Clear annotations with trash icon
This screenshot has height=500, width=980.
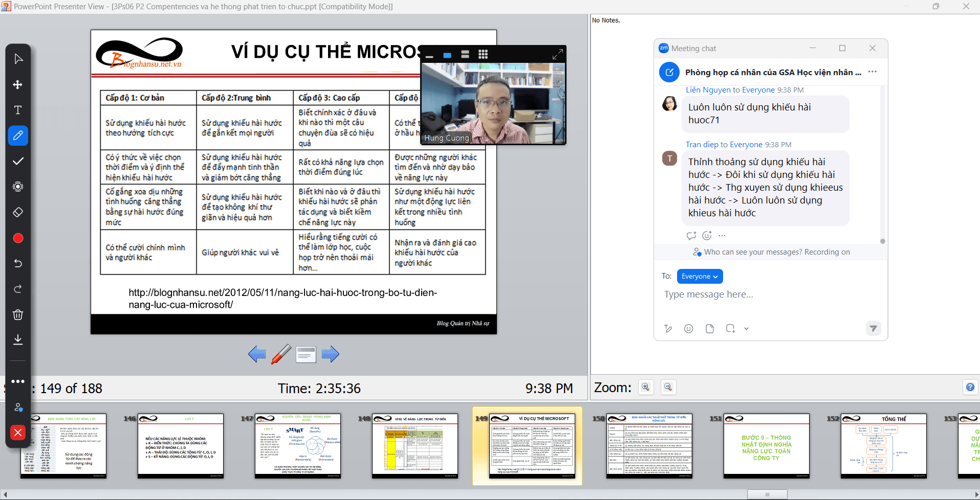pos(18,314)
